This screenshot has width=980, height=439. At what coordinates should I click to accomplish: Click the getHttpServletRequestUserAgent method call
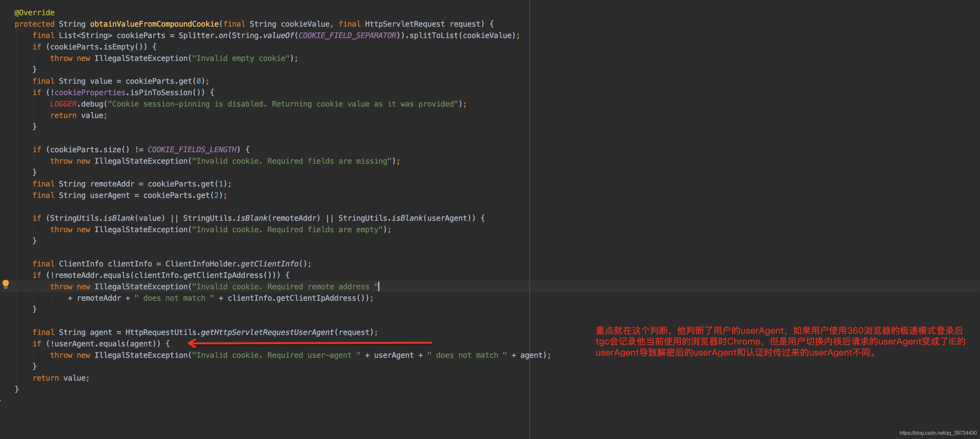267,332
